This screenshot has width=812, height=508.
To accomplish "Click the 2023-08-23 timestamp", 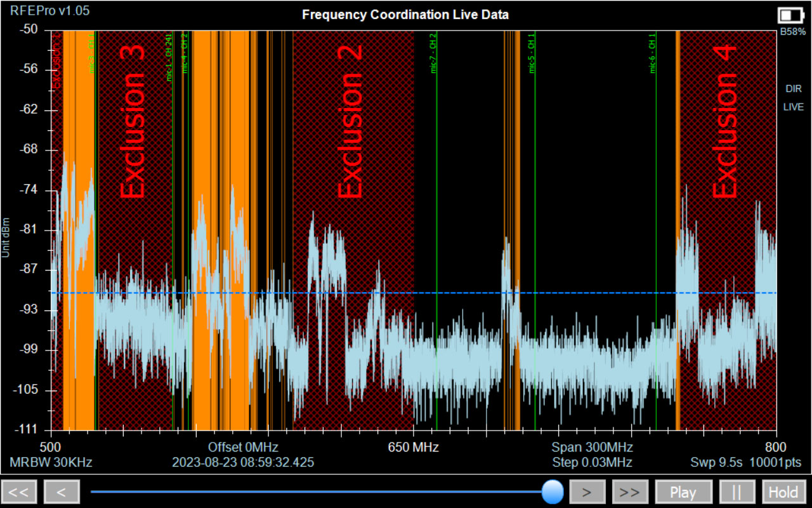I will 243,462.
